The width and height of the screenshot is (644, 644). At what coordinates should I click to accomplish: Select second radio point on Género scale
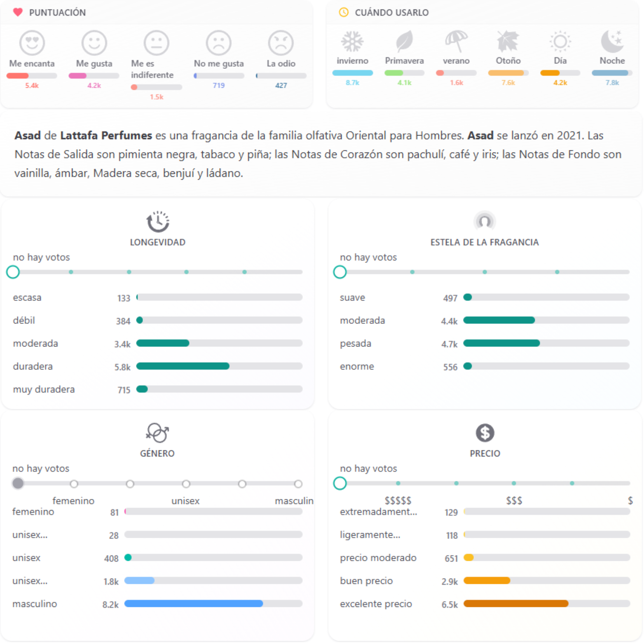click(74, 484)
